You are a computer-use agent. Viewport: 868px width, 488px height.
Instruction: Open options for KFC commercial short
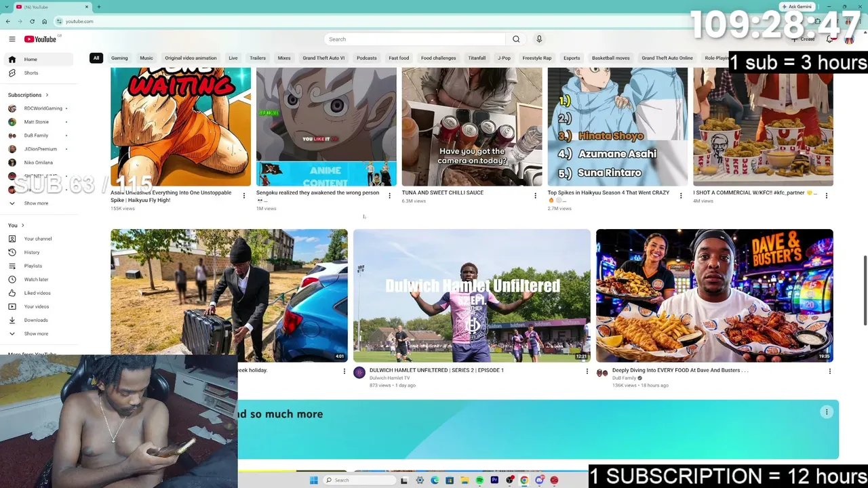pyautogui.click(x=827, y=196)
